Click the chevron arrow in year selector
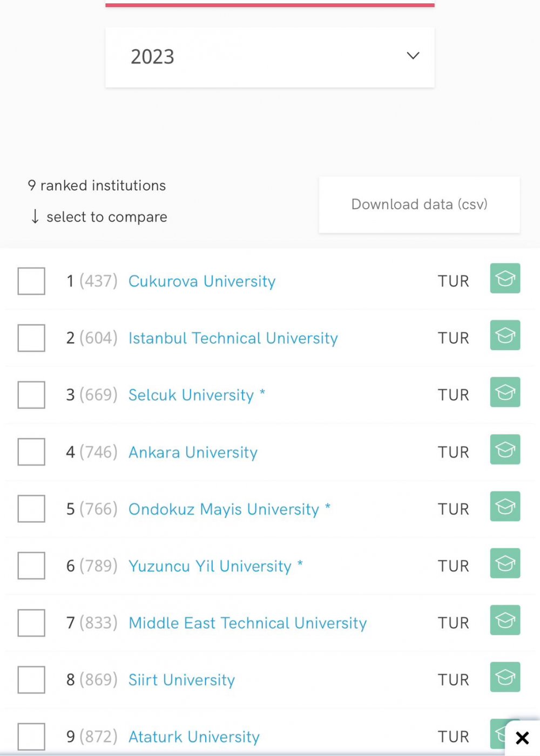The width and height of the screenshot is (540, 756). (x=413, y=56)
